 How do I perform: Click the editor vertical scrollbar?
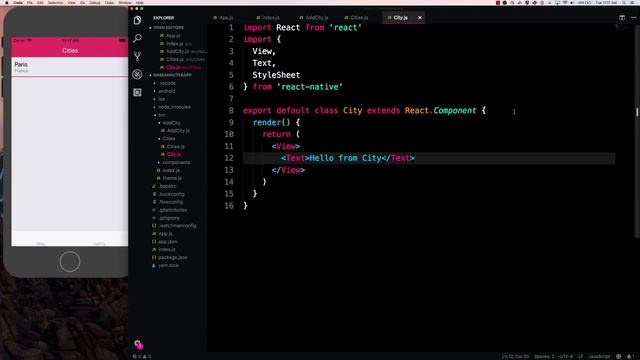[x=637, y=131]
